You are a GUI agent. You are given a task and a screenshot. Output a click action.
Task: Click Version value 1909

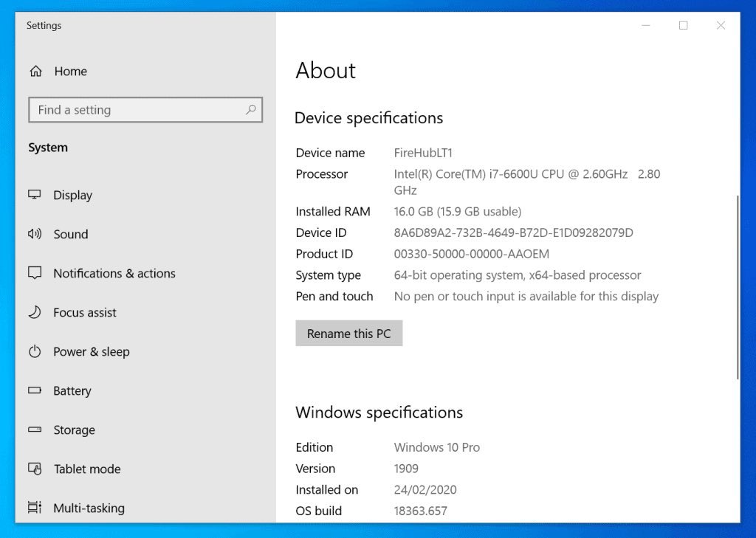pyautogui.click(x=406, y=469)
